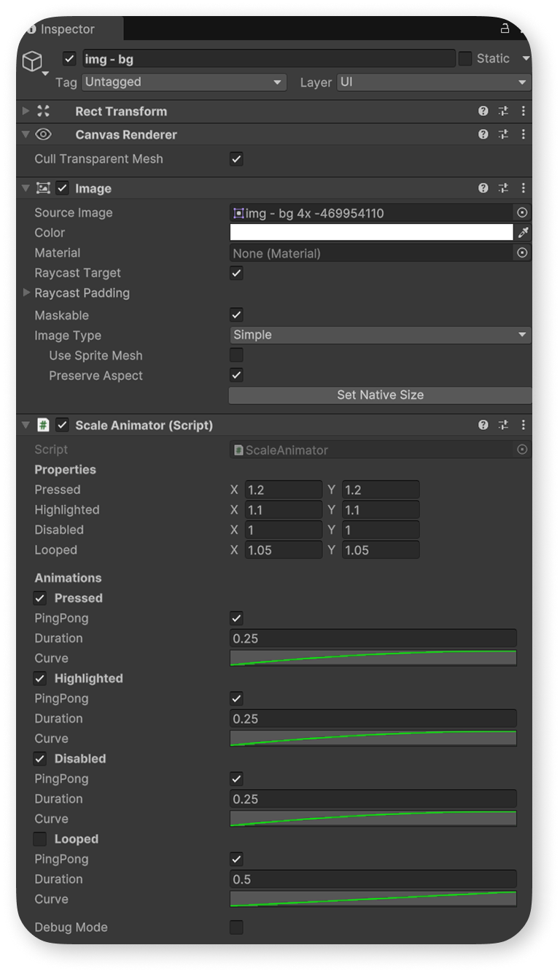Click the Canvas Renderer eye icon
560x972 pixels.
pyautogui.click(x=44, y=134)
